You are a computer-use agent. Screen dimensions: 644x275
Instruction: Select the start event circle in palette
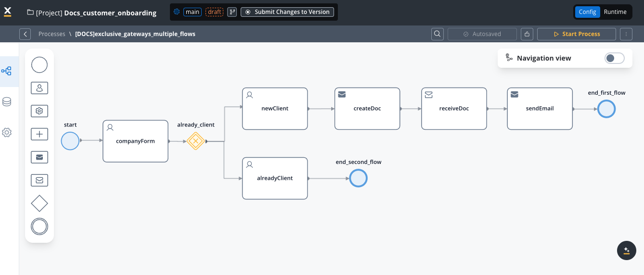39,65
